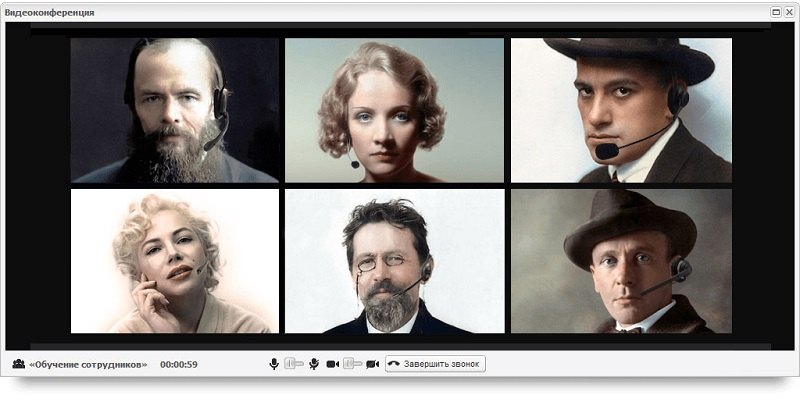Select video of man with pince-nez glasses
The height and width of the screenshot is (409, 800).
pos(394,261)
